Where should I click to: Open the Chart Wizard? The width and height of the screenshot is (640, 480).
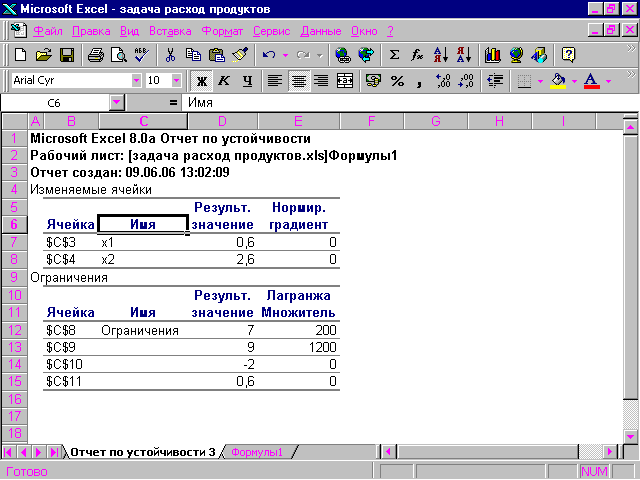[x=492, y=55]
